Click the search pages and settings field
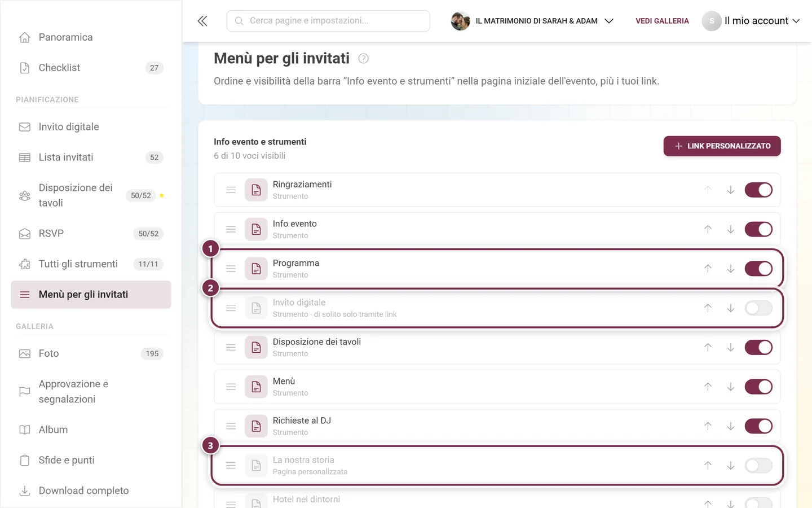 click(328, 21)
